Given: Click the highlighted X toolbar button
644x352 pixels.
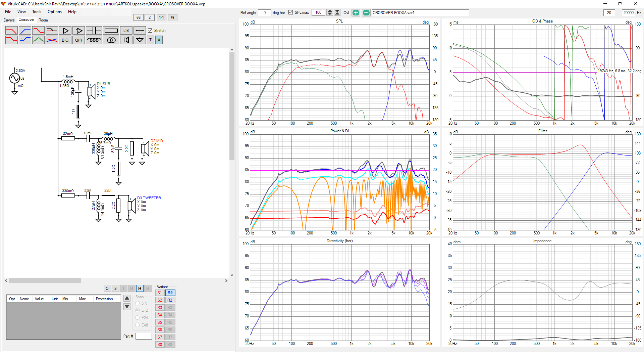Looking at the screenshot, I should tap(159, 40).
